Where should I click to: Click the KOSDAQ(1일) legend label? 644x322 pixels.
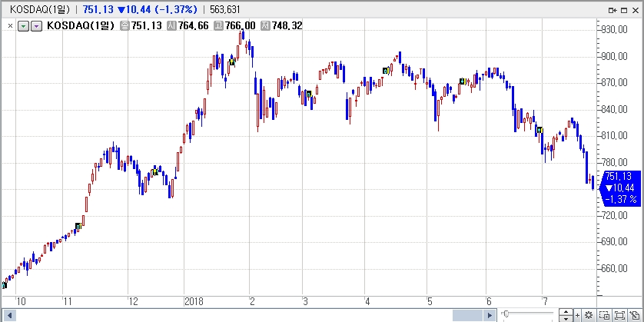click(81, 25)
